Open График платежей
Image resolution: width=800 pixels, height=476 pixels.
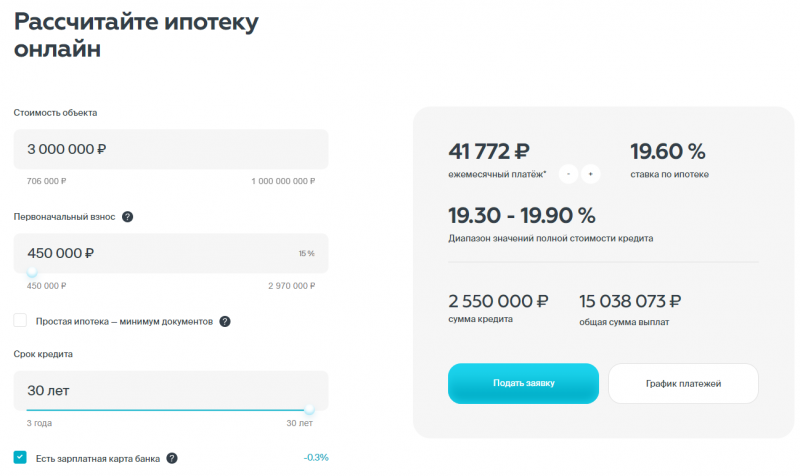(683, 383)
